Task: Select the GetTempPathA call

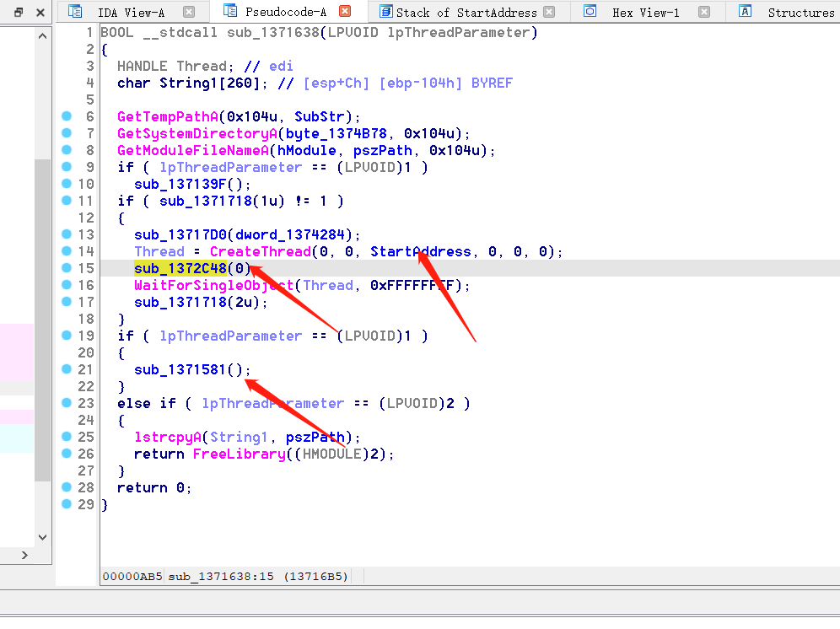Action: click(168, 117)
